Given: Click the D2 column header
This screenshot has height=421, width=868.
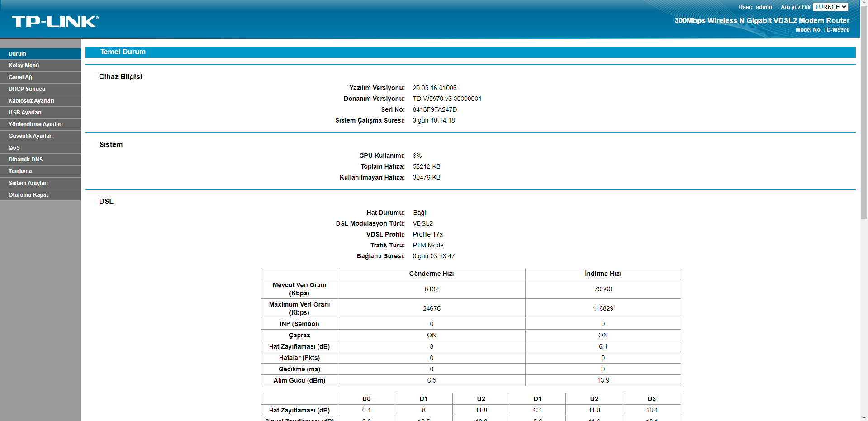Looking at the screenshot, I should pos(594,399).
